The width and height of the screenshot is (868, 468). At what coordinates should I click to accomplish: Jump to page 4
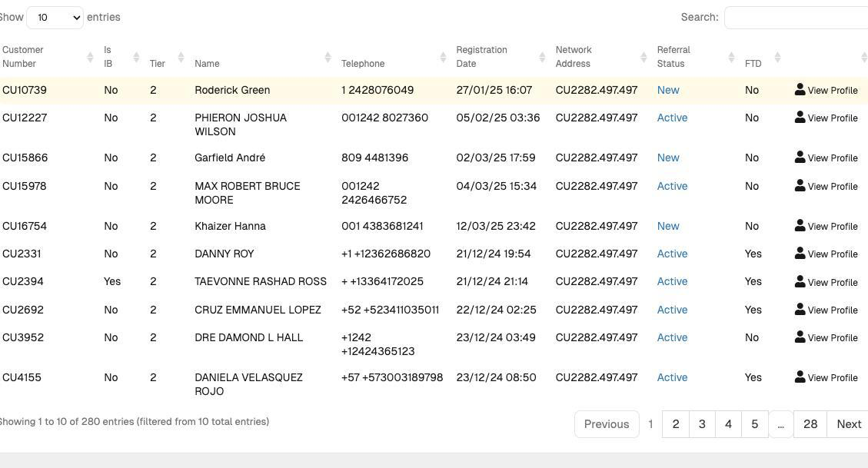coord(728,424)
